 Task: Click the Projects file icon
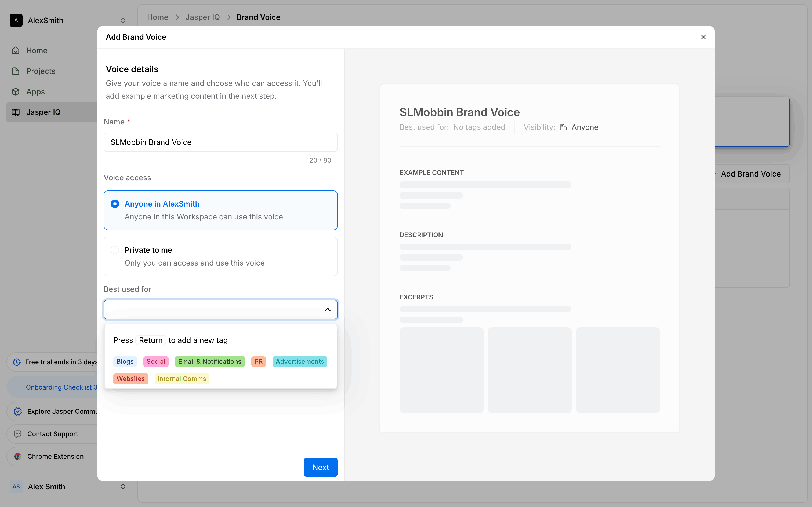(16, 71)
